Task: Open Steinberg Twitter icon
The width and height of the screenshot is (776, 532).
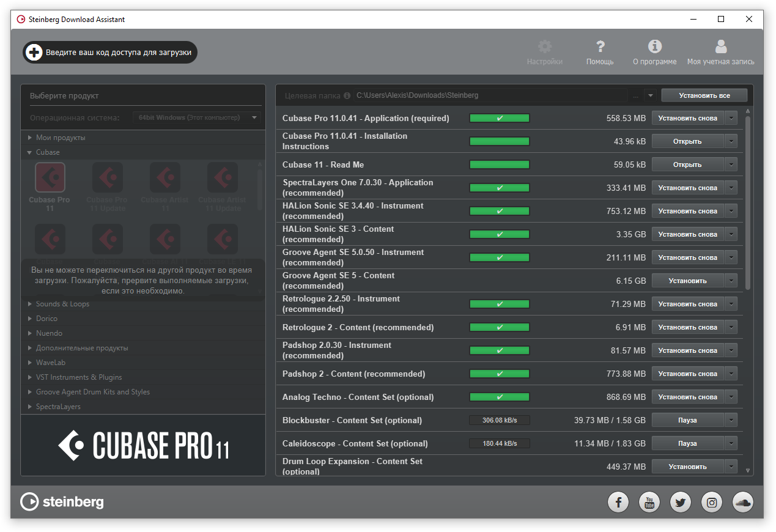Action: pos(681,503)
